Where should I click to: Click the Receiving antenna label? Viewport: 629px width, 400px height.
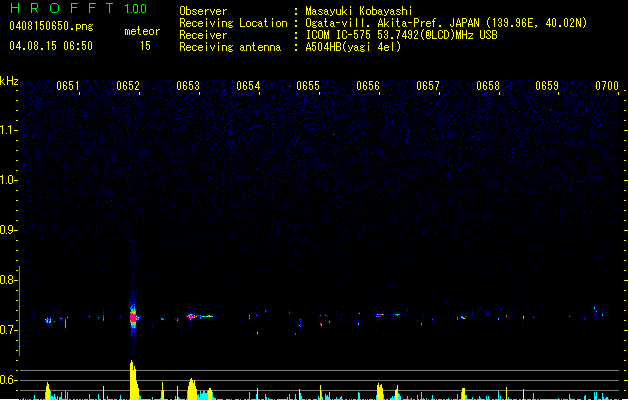[x=230, y=47]
